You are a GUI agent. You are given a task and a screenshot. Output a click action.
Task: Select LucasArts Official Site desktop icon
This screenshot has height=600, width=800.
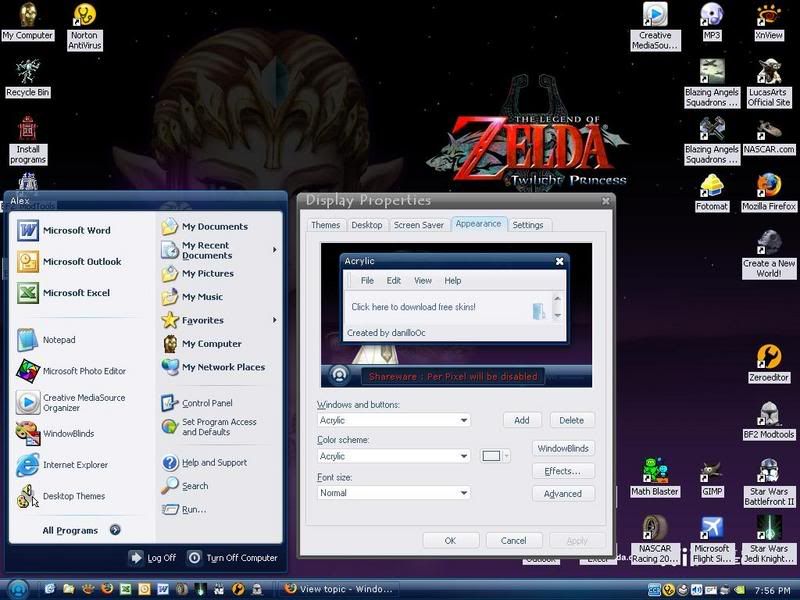click(769, 84)
